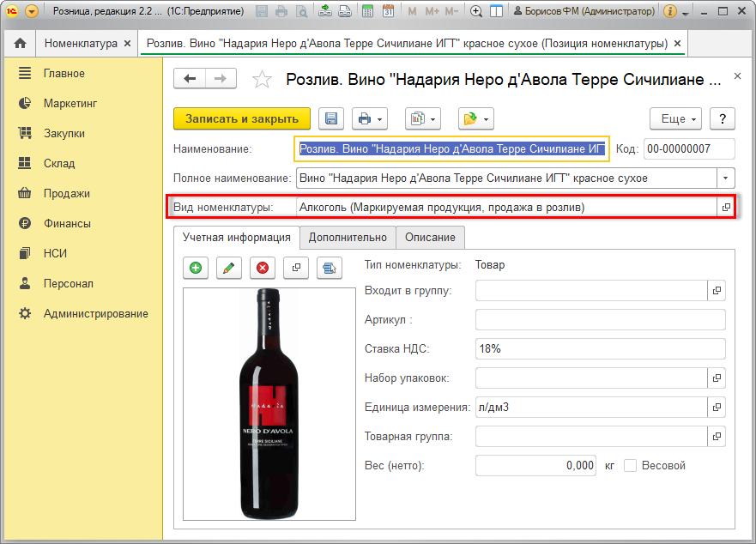The height and width of the screenshot is (544, 756).
Task: Switch to the Дополнительно tab
Action: coord(348,238)
